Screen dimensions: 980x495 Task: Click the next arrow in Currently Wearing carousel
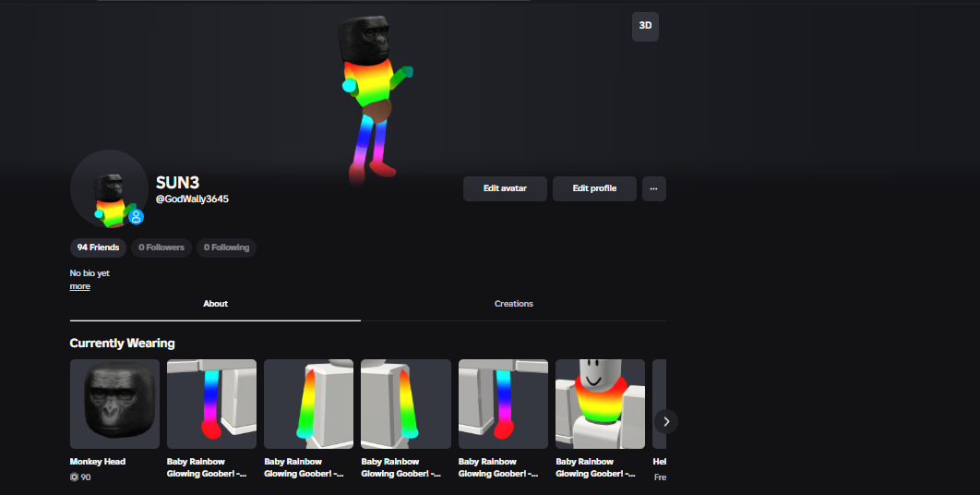[x=666, y=422]
